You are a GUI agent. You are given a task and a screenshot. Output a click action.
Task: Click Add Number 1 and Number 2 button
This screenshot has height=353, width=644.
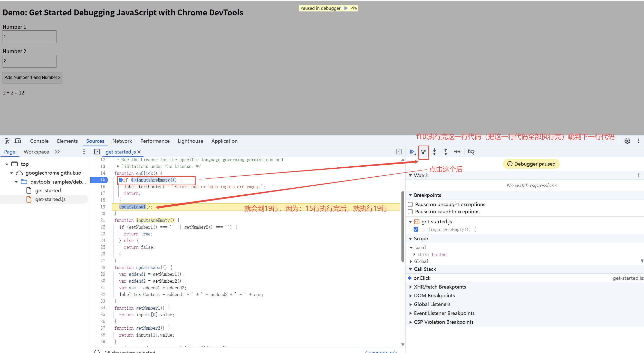[33, 77]
